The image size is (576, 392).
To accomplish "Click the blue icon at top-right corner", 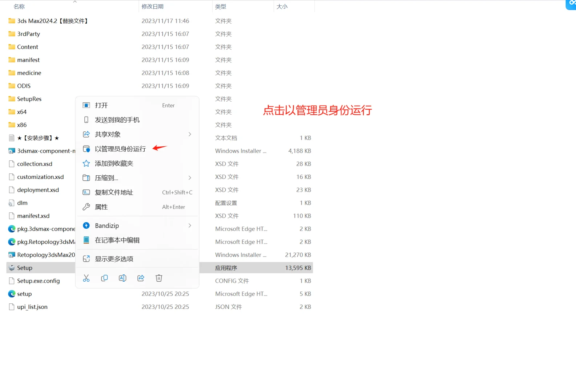I will coord(571,4).
